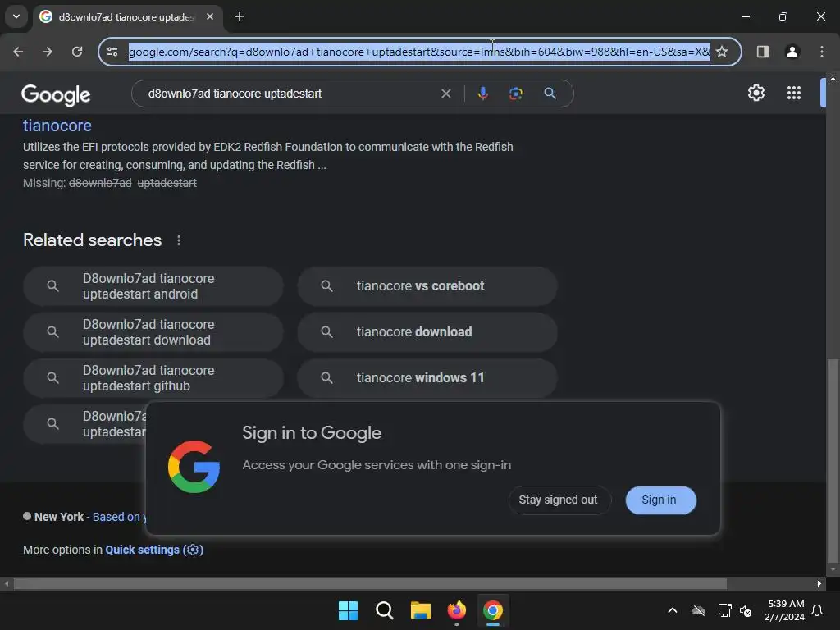Click the OneDrive cloud tray icon
Image resolution: width=840 pixels, height=630 pixels.
(x=699, y=610)
